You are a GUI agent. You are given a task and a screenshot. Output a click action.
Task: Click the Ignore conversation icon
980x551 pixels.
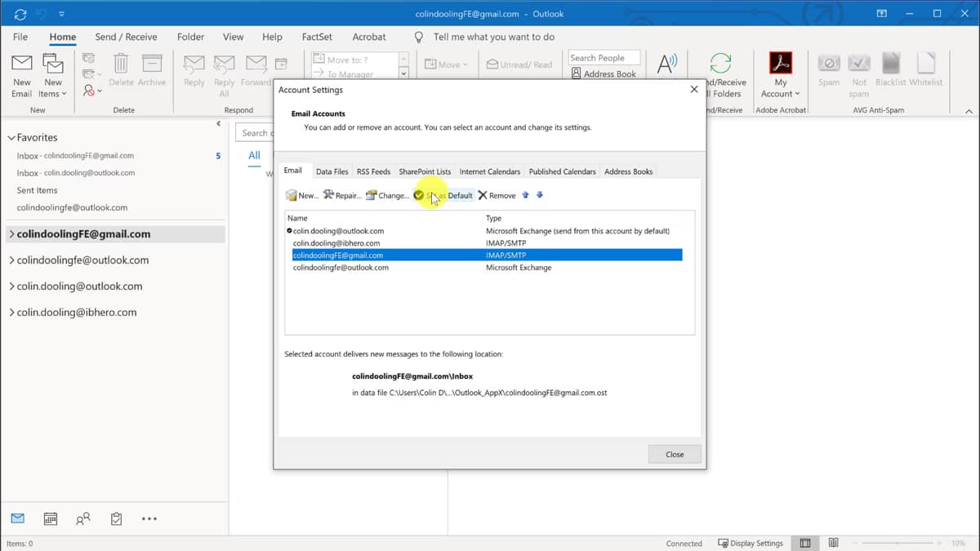pyautogui.click(x=88, y=58)
